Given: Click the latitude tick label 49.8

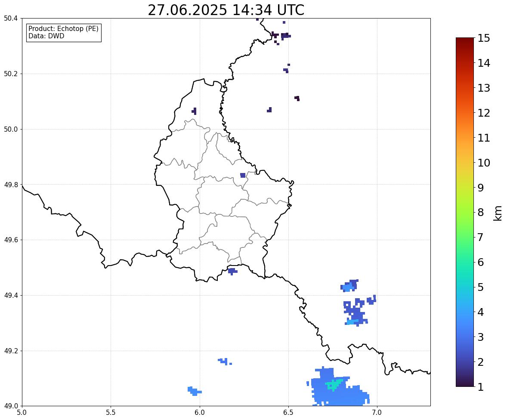Looking at the screenshot, I should click(x=11, y=185).
